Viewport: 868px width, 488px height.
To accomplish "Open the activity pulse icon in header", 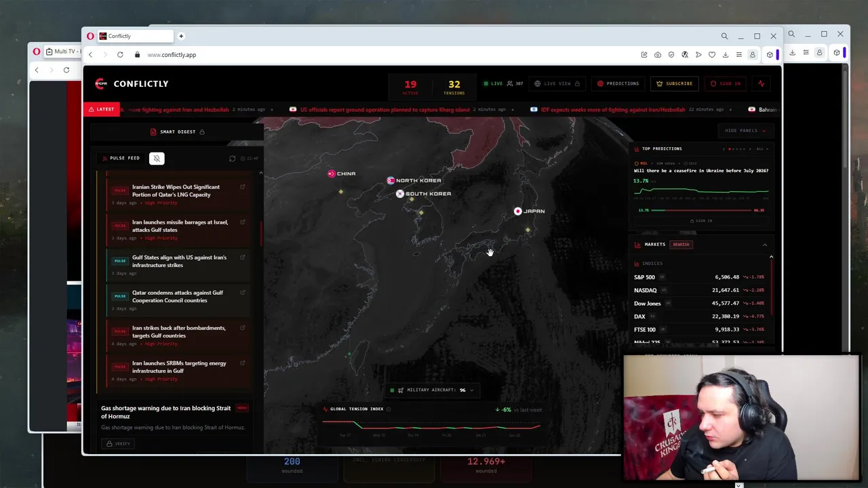I will [762, 83].
